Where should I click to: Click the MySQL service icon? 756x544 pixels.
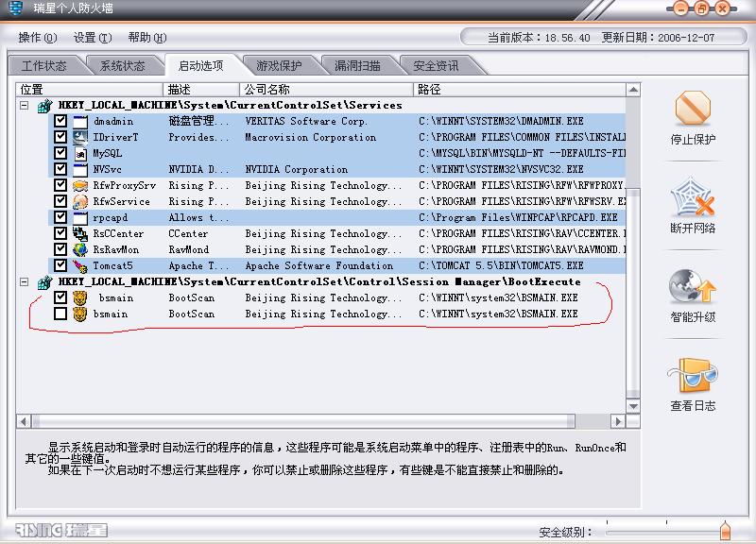point(80,154)
